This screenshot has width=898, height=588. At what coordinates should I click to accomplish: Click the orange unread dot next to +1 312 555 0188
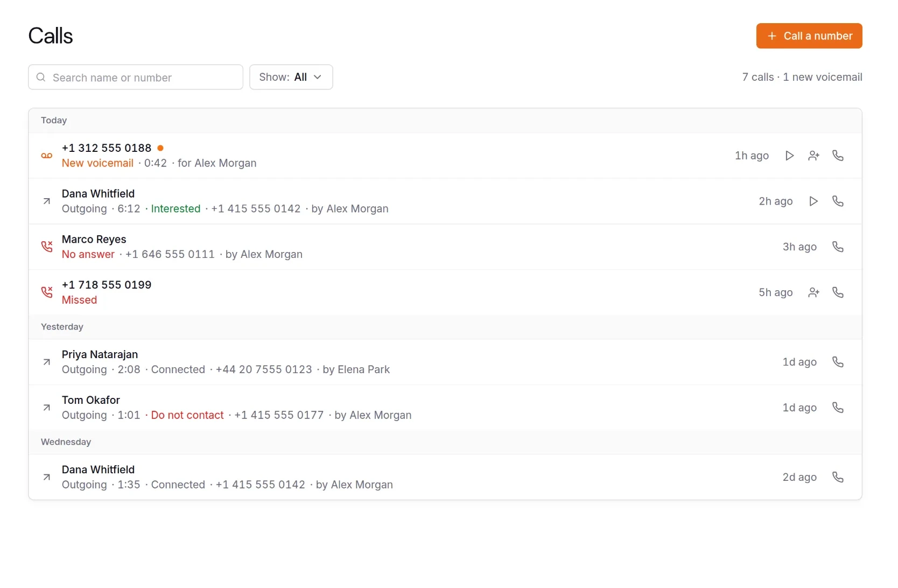(x=160, y=148)
